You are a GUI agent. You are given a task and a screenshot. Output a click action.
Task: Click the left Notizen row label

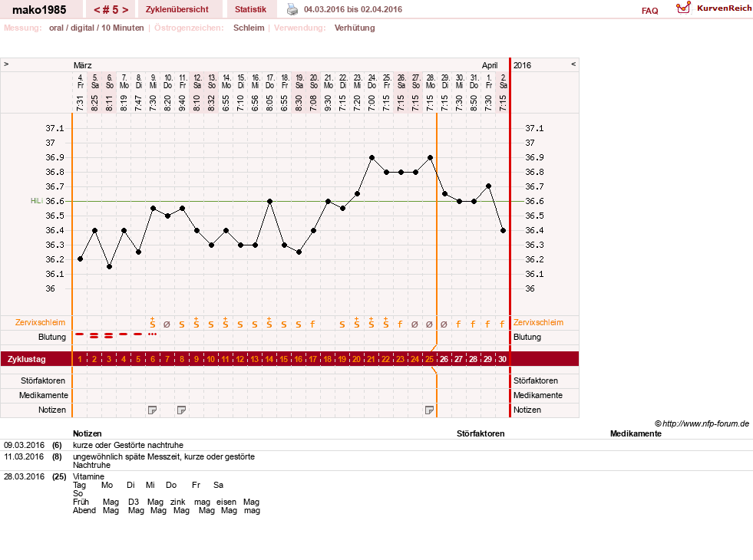coord(52,410)
